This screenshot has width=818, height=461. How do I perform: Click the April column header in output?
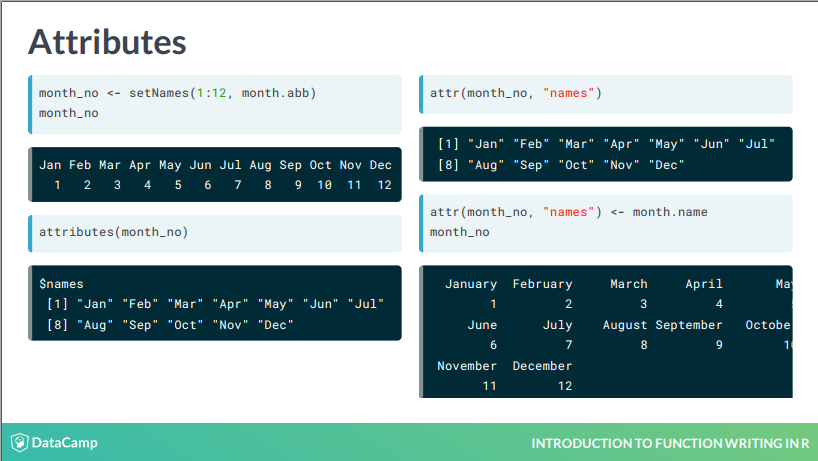[x=704, y=284]
